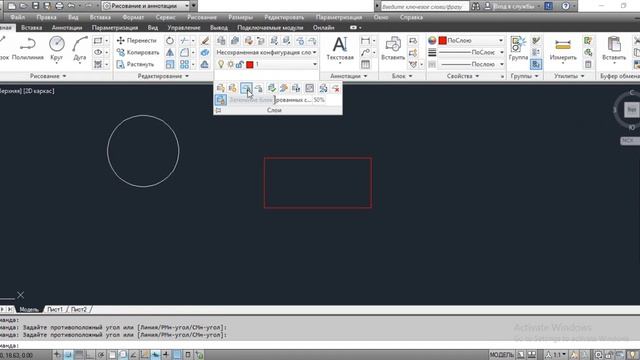The width and height of the screenshot is (640, 360).
Task: Click the Перенести move tool
Action: 136,40
